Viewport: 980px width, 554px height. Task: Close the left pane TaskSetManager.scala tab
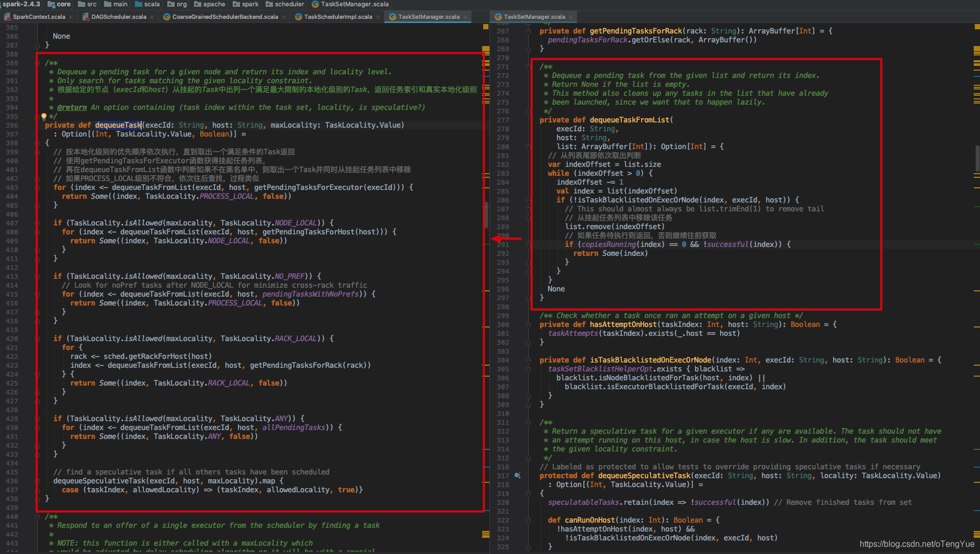point(465,17)
